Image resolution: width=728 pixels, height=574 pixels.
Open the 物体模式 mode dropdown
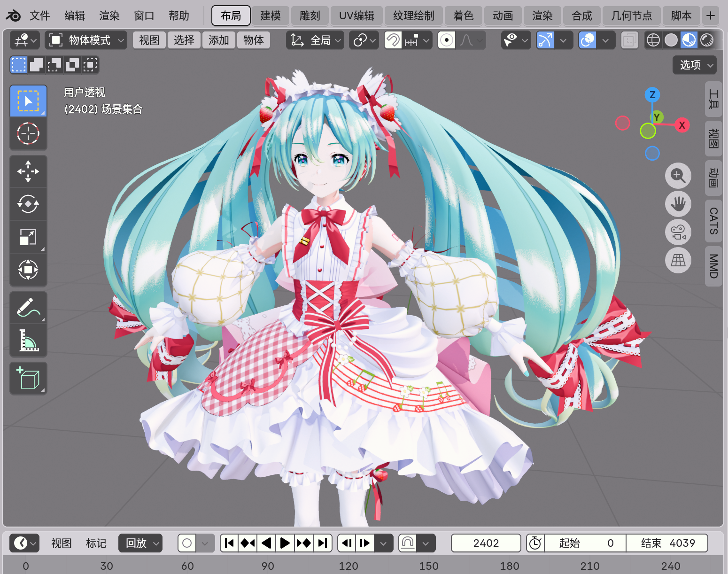pyautogui.click(x=86, y=40)
